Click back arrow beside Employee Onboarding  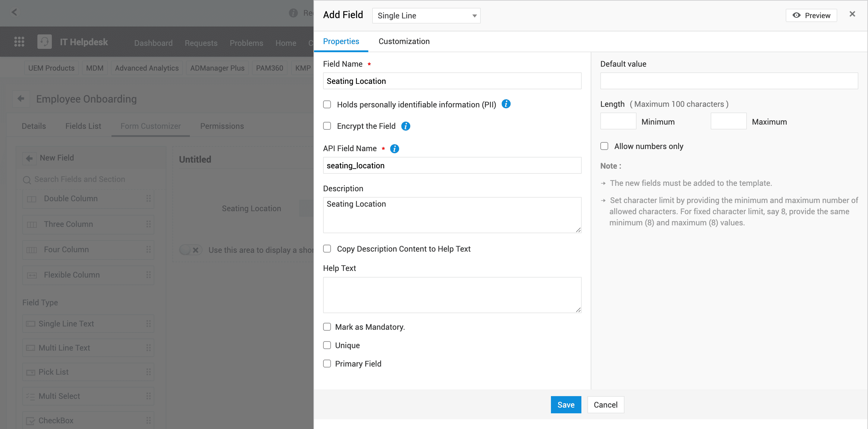click(x=21, y=98)
